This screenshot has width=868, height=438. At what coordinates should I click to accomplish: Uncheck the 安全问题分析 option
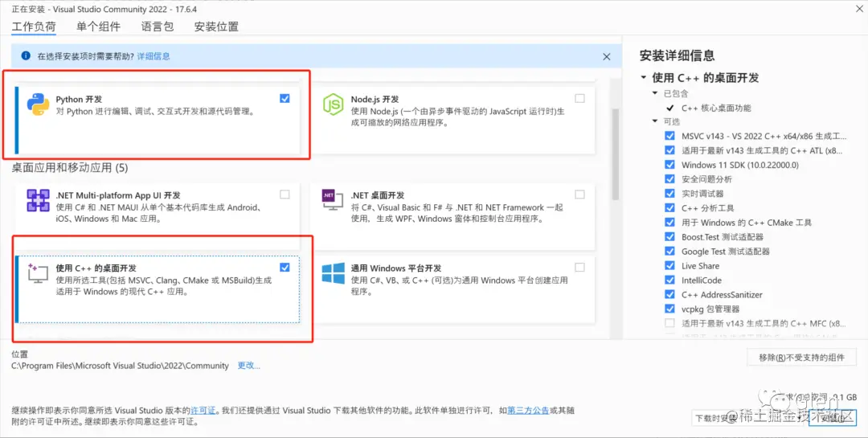tap(669, 179)
